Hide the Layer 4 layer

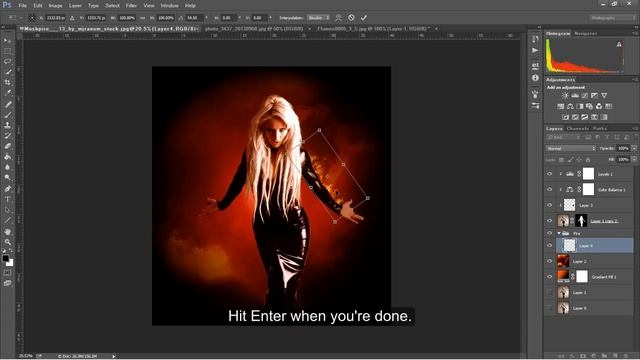[x=549, y=246]
